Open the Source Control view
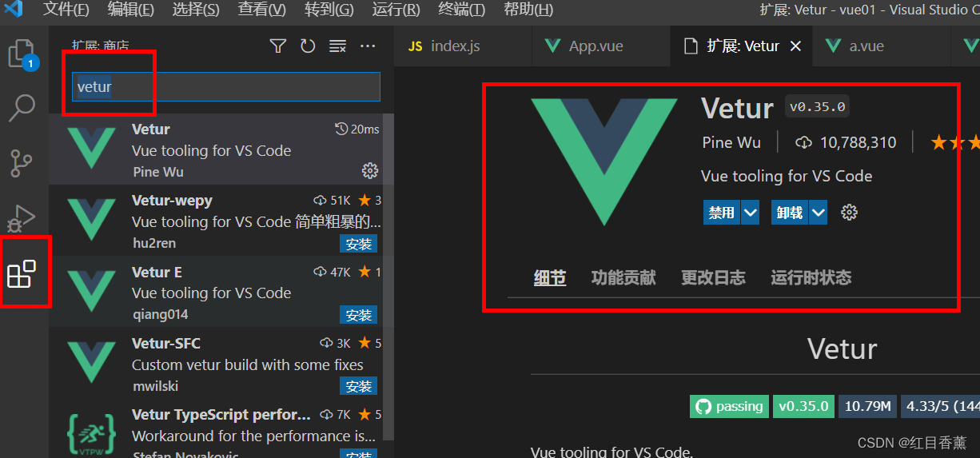This screenshot has height=458, width=980. (x=22, y=162)
